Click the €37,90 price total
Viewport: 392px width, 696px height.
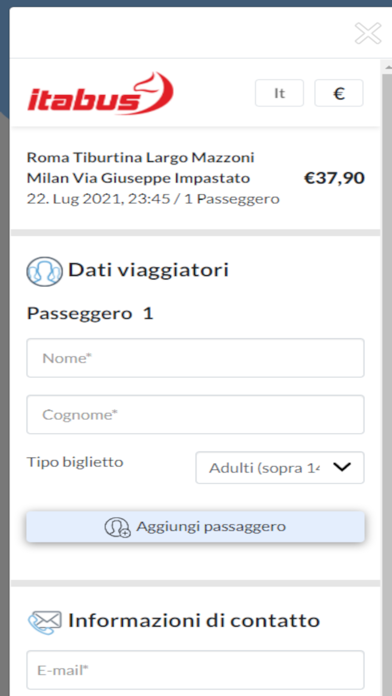pos(334,178)
